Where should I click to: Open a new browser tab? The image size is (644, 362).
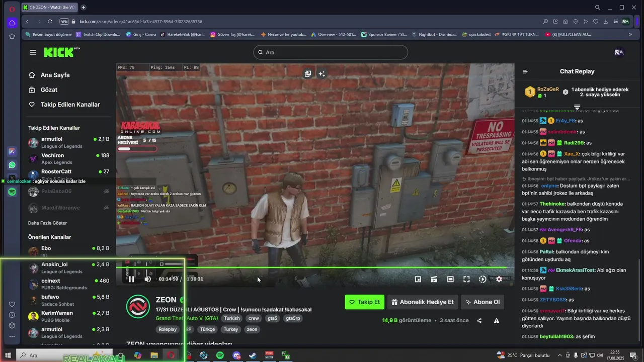pos(84,7)
